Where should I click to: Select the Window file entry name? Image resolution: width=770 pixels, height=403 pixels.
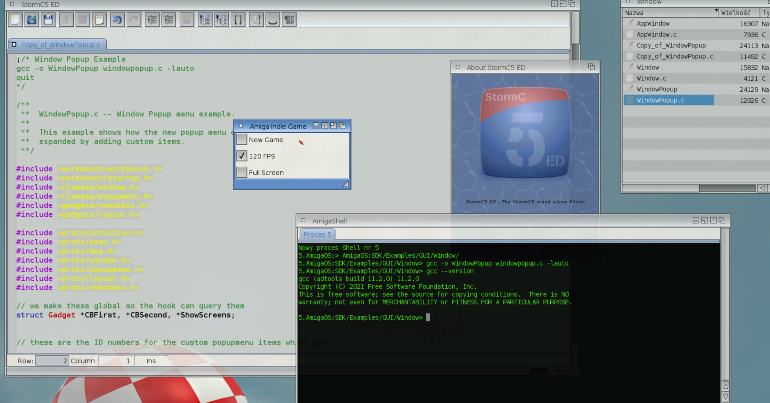click(x=648, y=67)
